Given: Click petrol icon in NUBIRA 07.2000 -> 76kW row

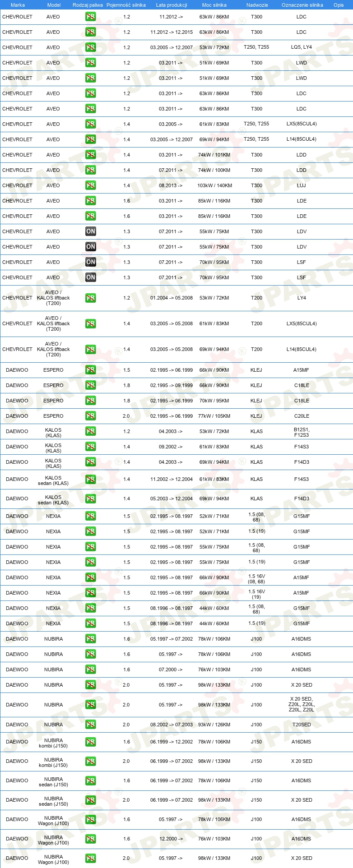Looking at the screenshot, I should tap(91, 669).
